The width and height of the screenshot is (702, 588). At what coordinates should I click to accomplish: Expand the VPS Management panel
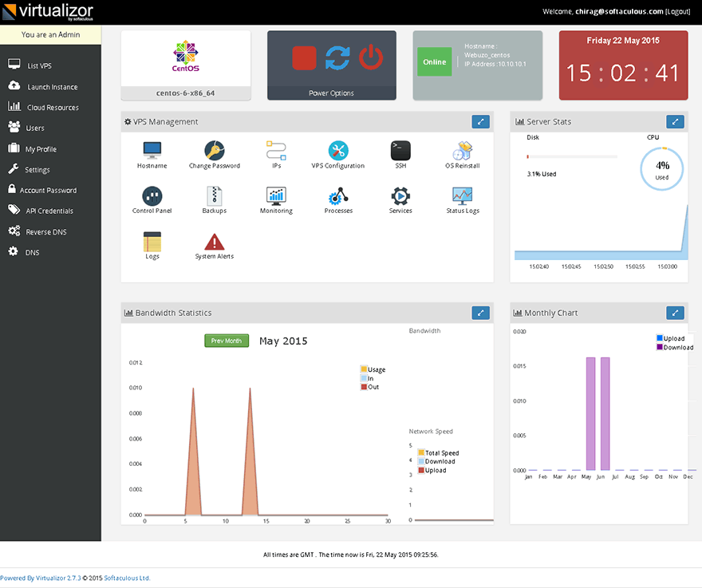click(480, 121)
